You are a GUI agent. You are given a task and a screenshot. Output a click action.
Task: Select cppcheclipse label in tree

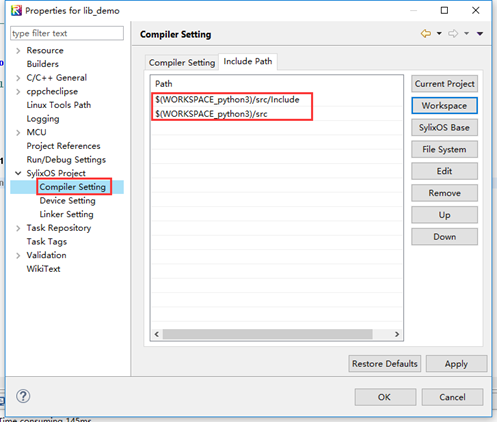[52, 92]
